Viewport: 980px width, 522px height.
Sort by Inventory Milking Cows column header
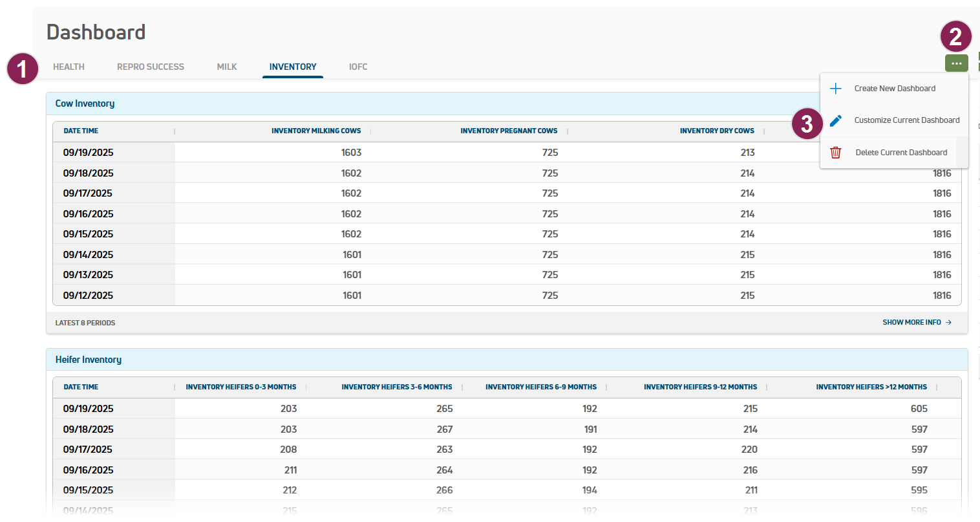pyautogui.click(x=316, y=131)
